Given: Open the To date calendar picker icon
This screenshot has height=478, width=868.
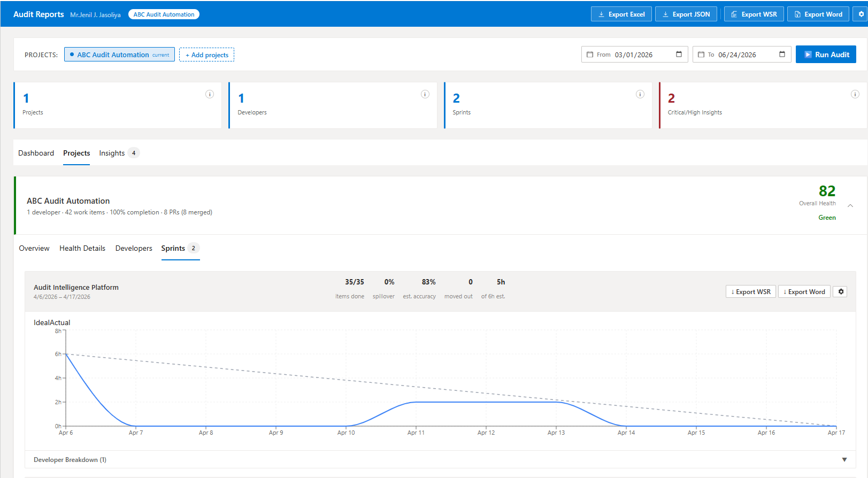Looking at the screenshot, I should tap(782, 55).
